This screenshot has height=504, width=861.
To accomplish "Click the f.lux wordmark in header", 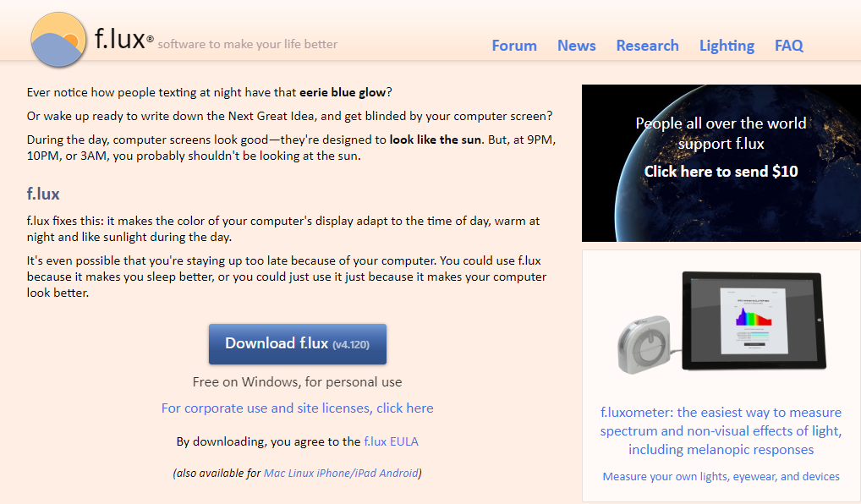I will click(x=123, y=38).
